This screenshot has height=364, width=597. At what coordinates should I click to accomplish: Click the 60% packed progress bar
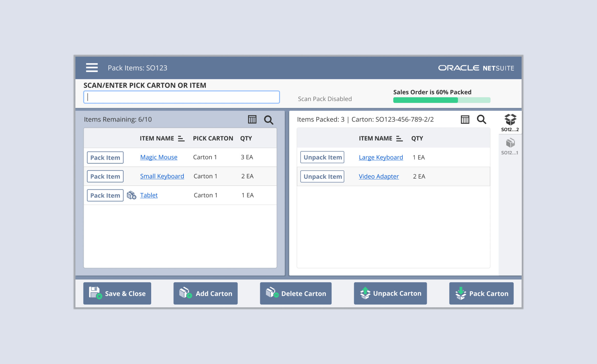point(441,100)
